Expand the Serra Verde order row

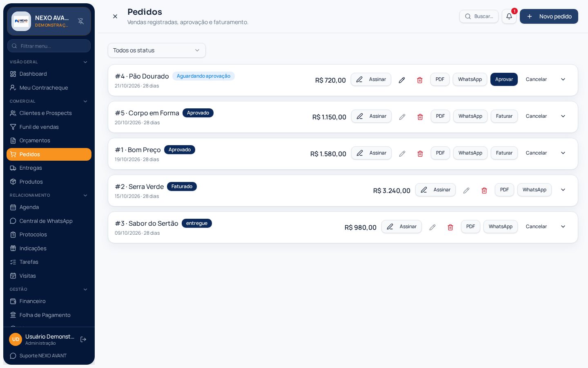[x=563, y=190]
